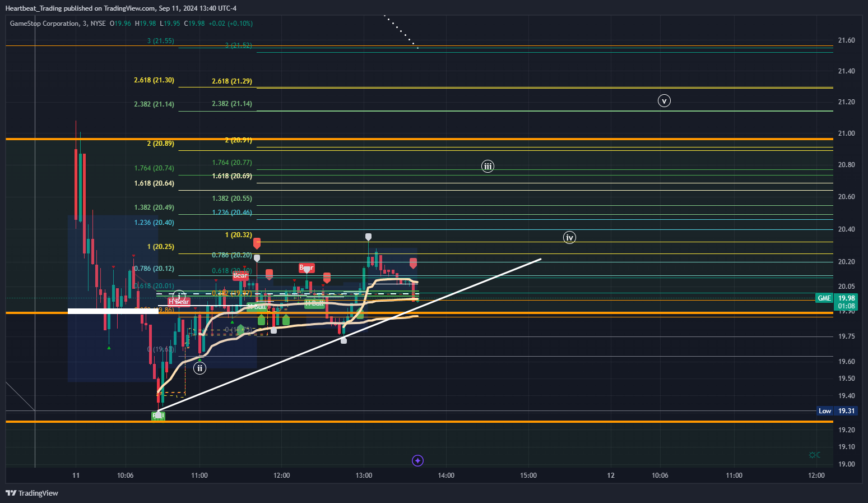Select the circled wave ii label

point(199,368)
